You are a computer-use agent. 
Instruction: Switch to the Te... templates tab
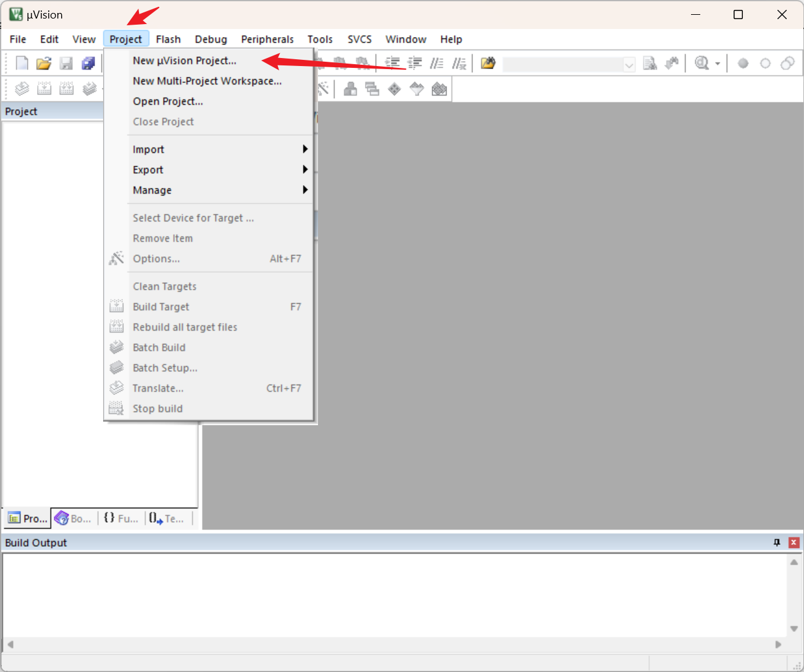pos(167,518)
